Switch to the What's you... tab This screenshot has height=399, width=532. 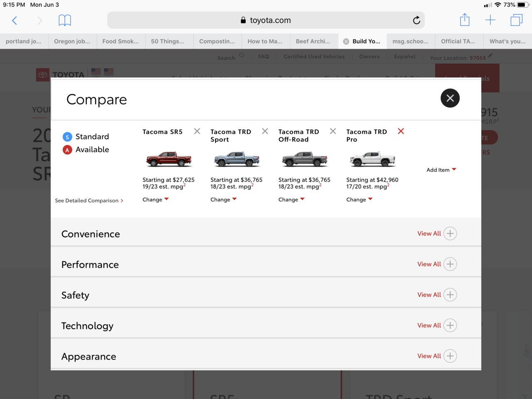[x=507, y=41]
